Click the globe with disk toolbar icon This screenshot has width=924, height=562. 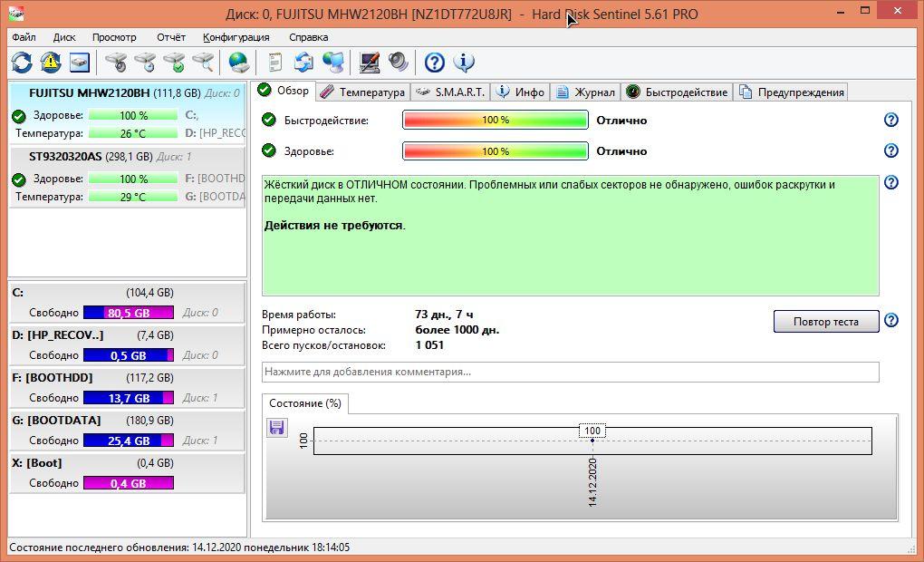click(x=238, y=62)
